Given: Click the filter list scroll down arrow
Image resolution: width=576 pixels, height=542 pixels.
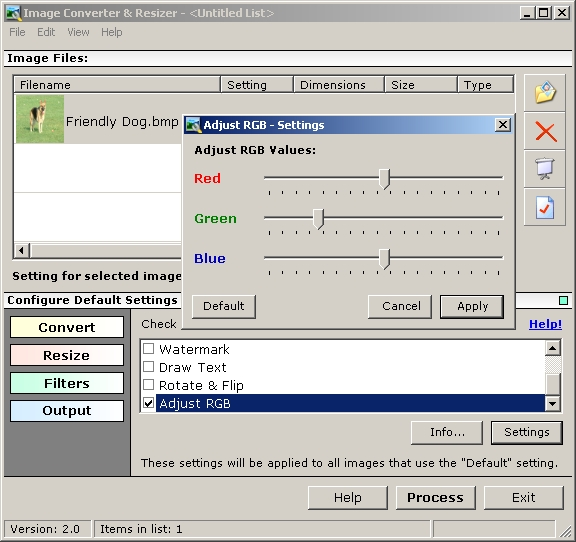Looking at the screenshot, I should click(x=552, y=404).
